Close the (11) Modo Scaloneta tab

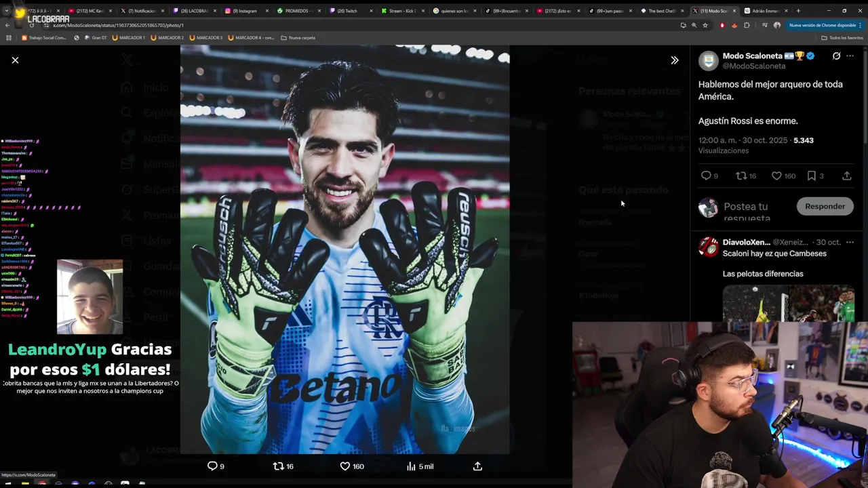[735, 11]
